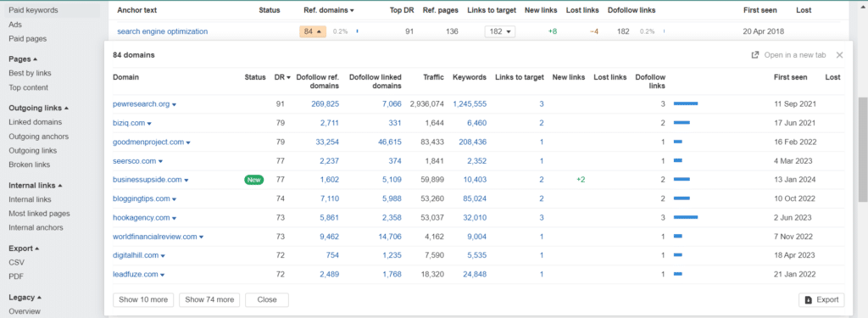Open Linked domains in the sidebar

tap(36, 122)
